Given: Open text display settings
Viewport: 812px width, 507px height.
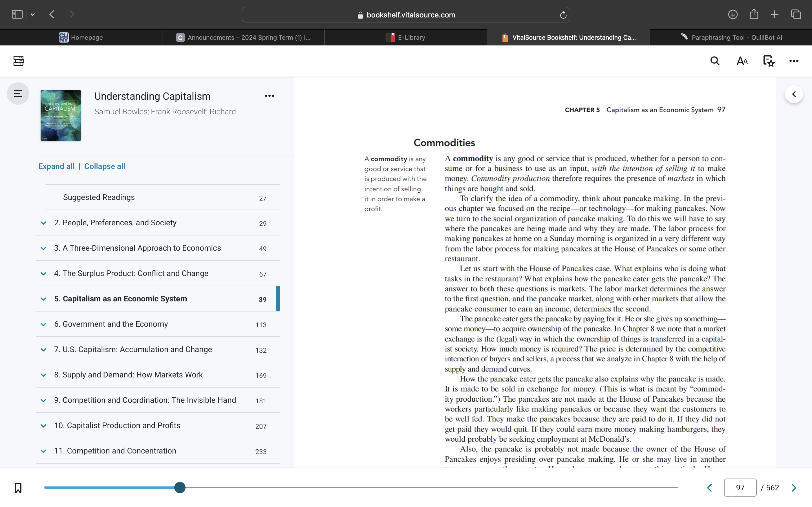Looking at the screenshot, I should click(x=741, y=61).
